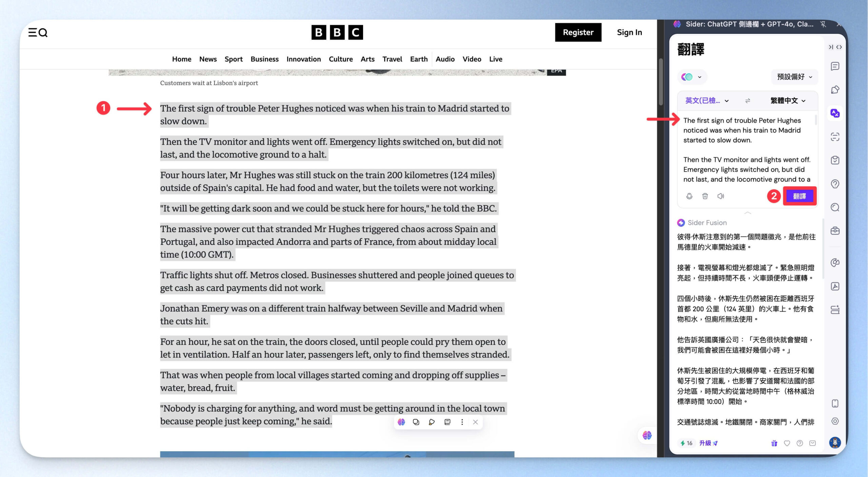This screenshot has width=868, height=477.
Task: Open the Sider settings icon in sidebar
Action: 835,421
